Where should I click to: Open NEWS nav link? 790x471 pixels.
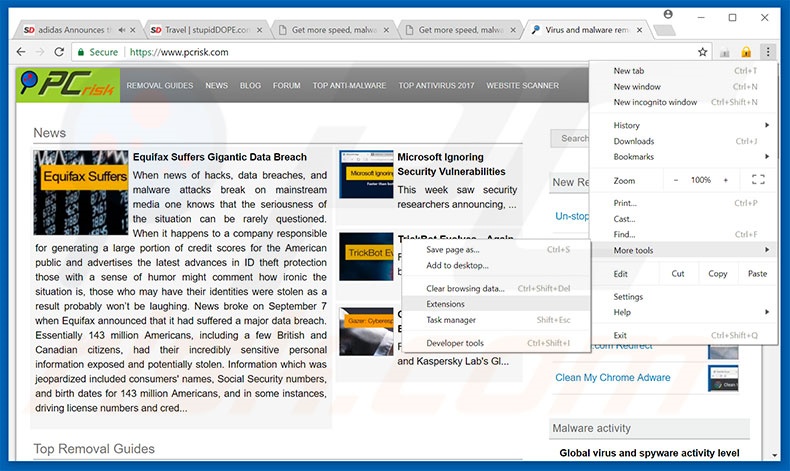(x=216, y=86)
